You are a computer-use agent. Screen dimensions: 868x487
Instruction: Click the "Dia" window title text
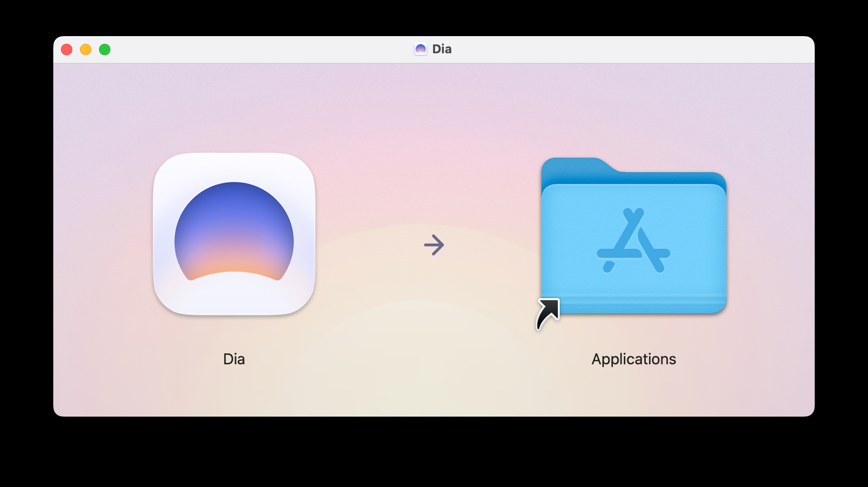point(442,49)
